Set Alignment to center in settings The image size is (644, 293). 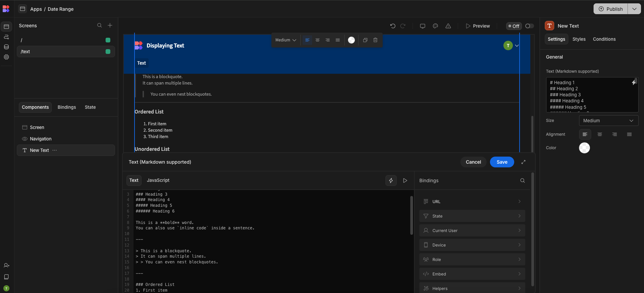(x=600, y=134)
